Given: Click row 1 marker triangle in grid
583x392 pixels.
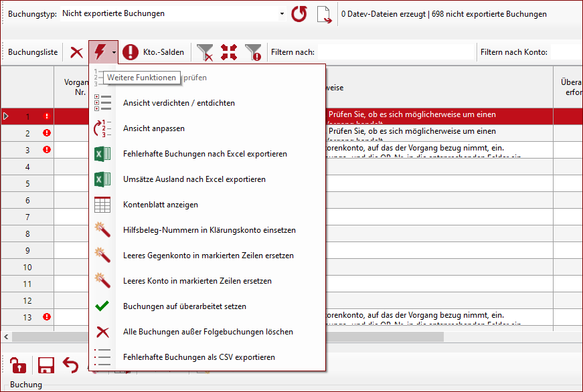Looking at the screenshot, I should [7, 116].
